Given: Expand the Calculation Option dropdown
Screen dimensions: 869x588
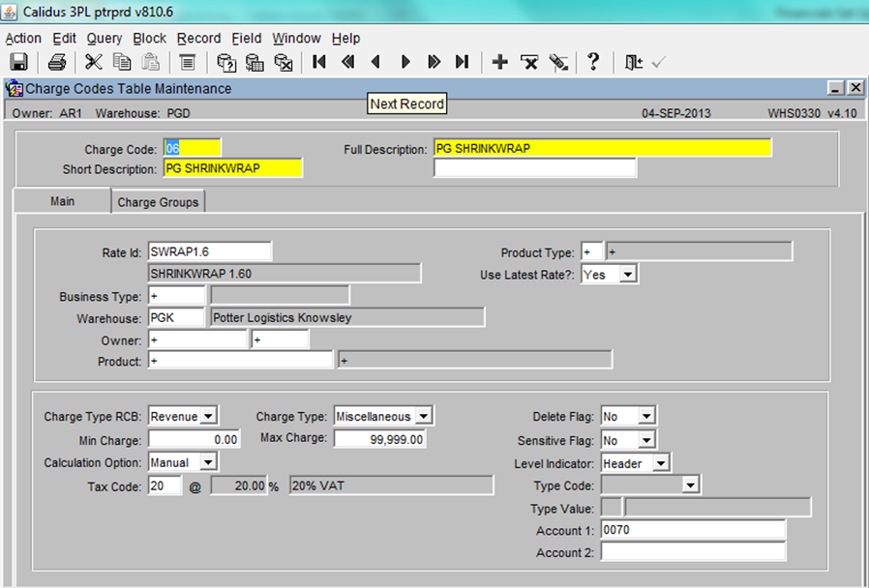Looking at the screenshot, I should [x=208, y=461].
